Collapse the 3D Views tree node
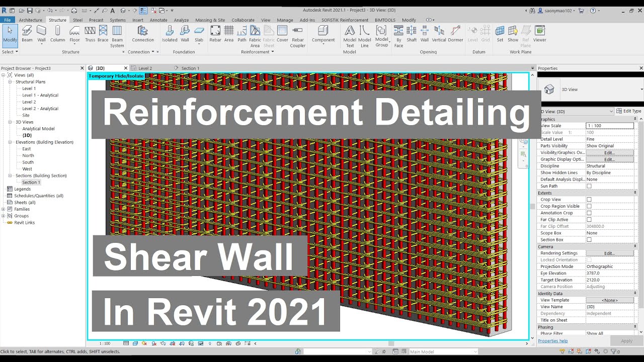 point(11,122)
